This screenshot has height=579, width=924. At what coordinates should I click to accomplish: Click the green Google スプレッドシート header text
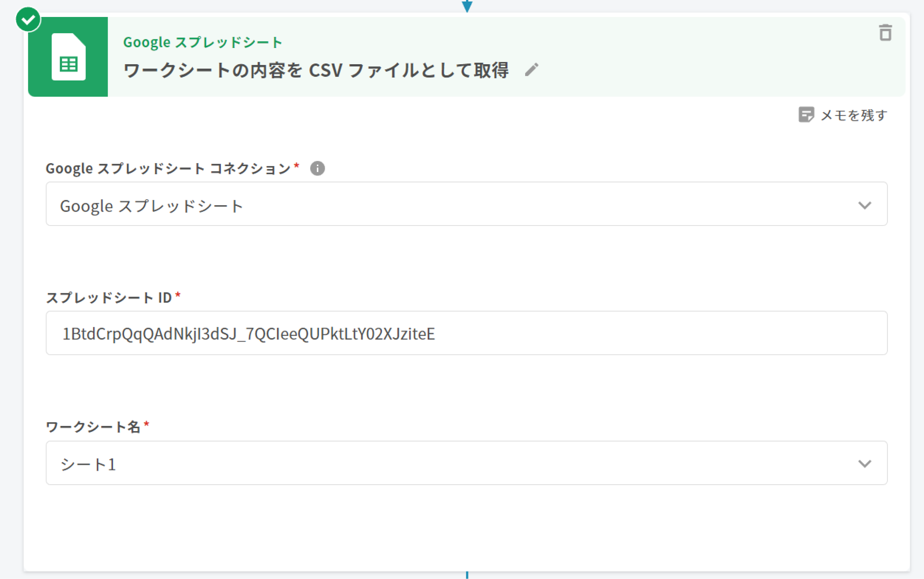pos(202,42)
